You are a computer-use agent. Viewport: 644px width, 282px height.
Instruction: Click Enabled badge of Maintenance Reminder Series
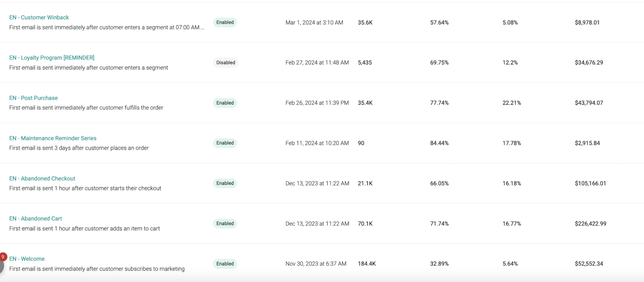click(x=225, y=143)
